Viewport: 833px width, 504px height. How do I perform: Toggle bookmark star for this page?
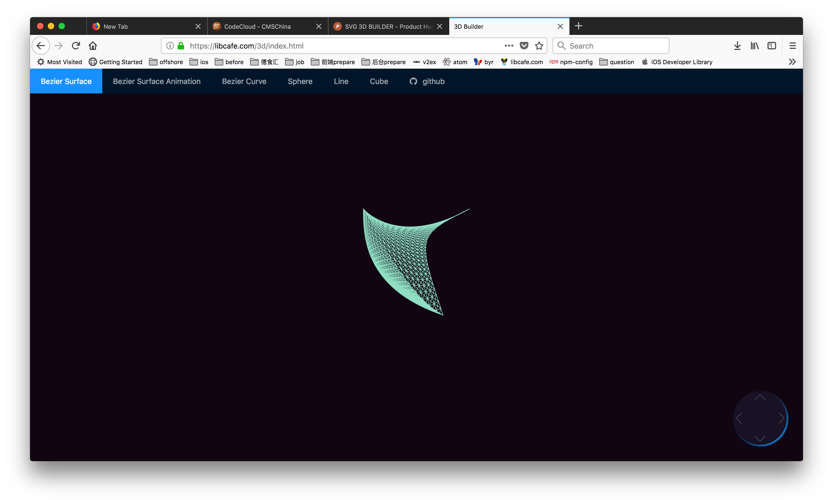coord(539,46)
